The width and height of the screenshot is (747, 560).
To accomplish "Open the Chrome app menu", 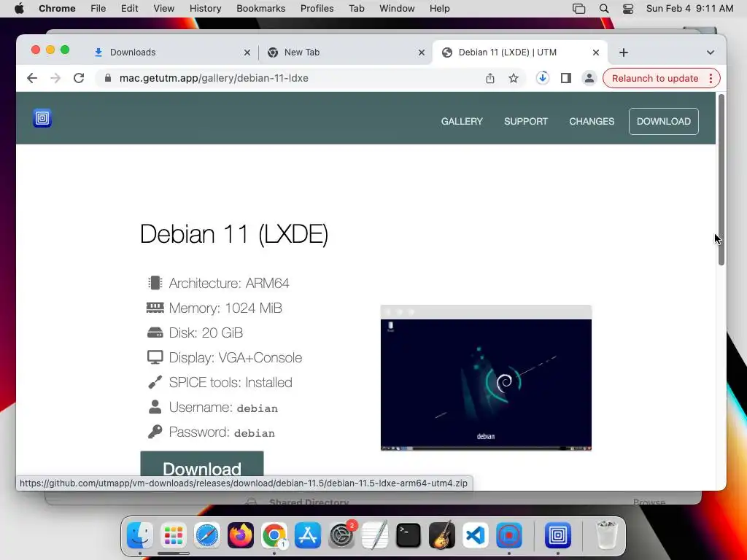I will point(57,9).
